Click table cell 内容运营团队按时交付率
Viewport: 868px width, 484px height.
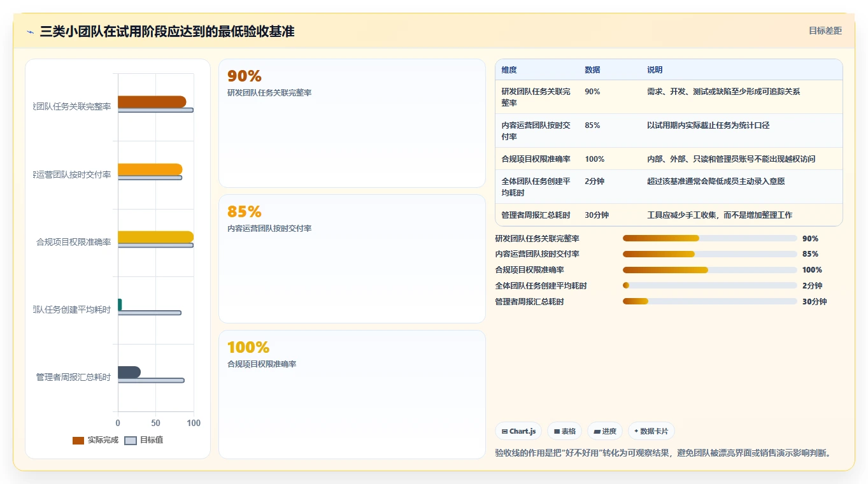536,131
